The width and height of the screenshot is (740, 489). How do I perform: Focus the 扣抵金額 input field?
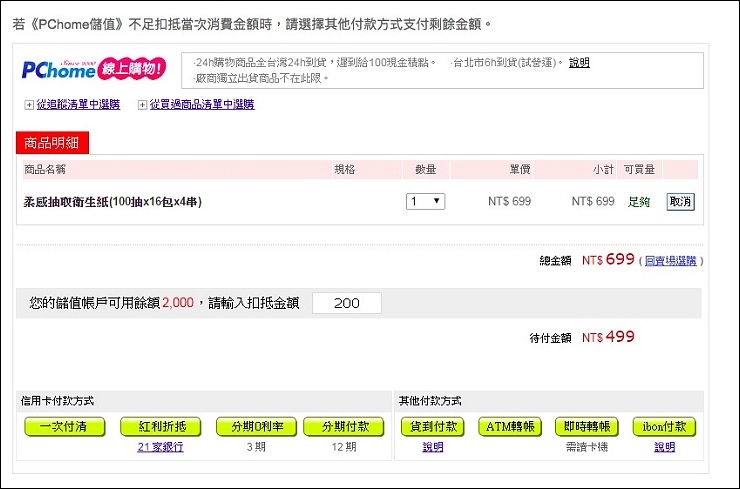pos(347,303)
